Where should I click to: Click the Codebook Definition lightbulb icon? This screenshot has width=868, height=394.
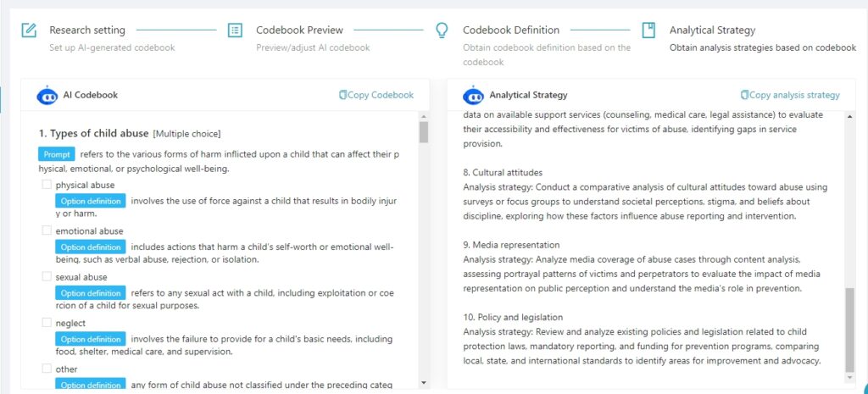coord(442,30)
